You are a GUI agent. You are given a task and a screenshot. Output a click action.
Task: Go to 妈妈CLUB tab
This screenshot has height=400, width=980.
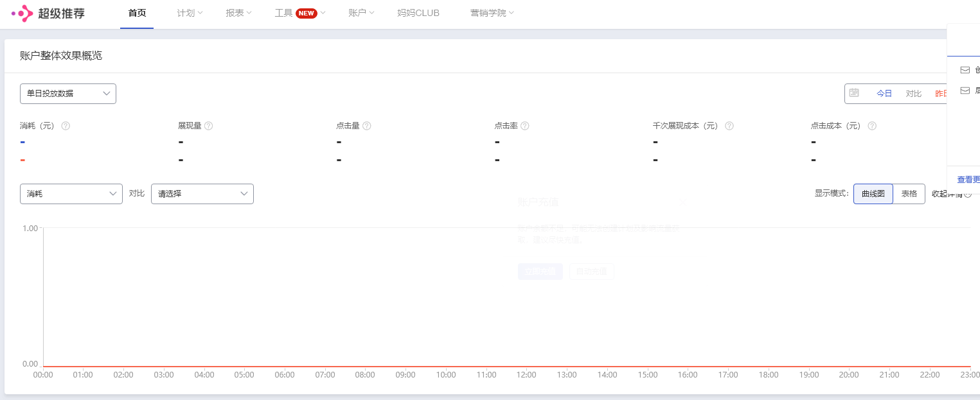(418, 13)
